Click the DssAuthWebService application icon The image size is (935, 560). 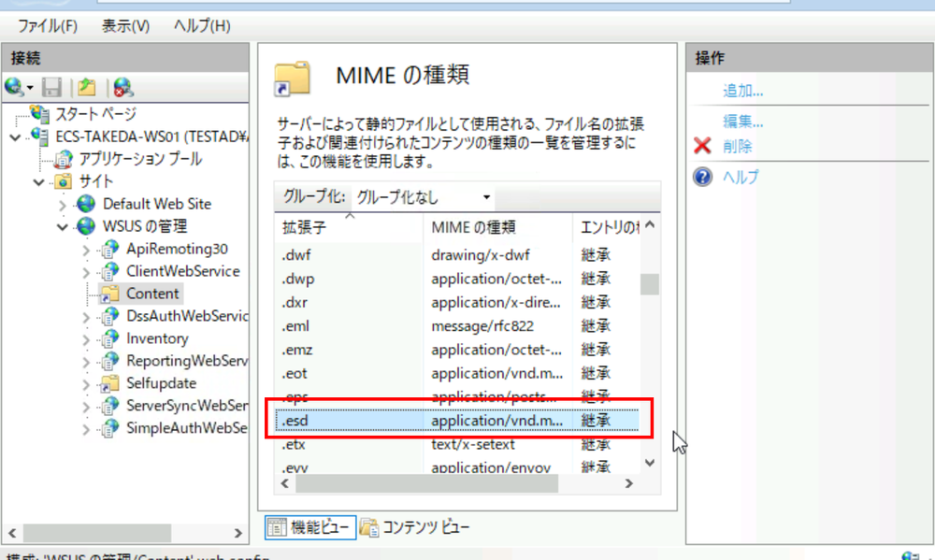[109, 316]
